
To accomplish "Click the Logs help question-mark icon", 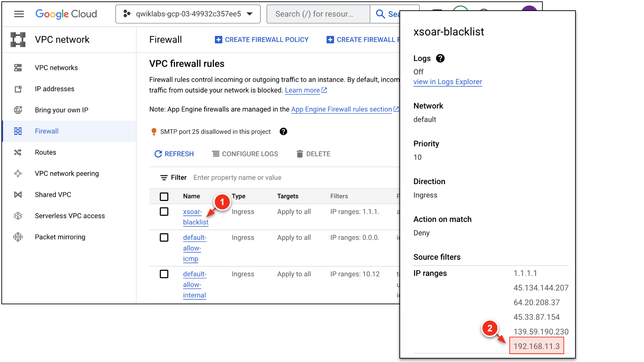I will tap(440, 58).
